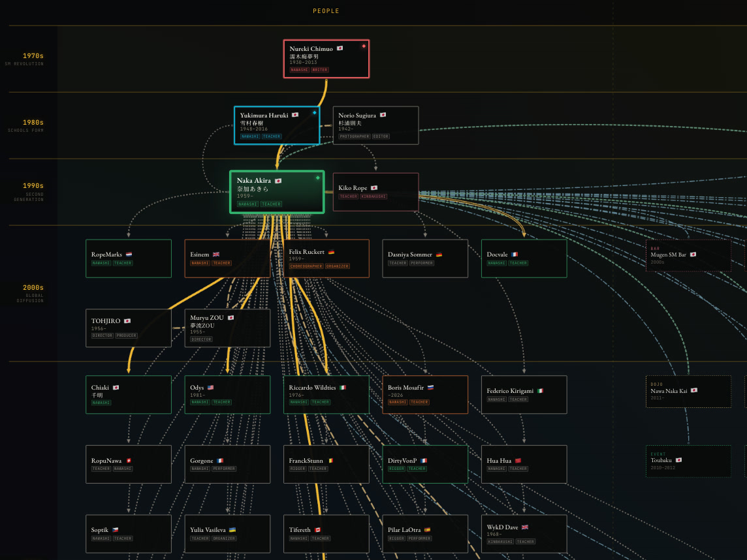
Task: Click the Ukraine flag by Yulia Vasileva
Action: pyautogui.click(x=232, y=529)
